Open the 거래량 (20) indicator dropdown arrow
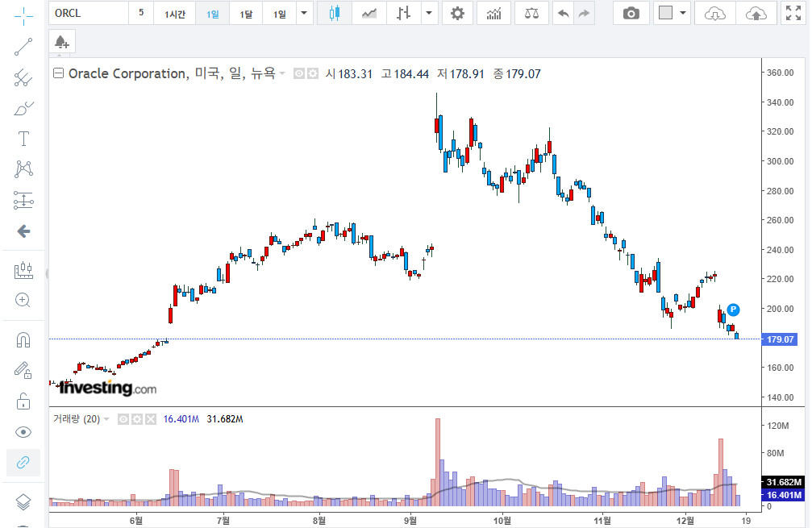This screenshot has height=528, width=812. tap(106, 419)
